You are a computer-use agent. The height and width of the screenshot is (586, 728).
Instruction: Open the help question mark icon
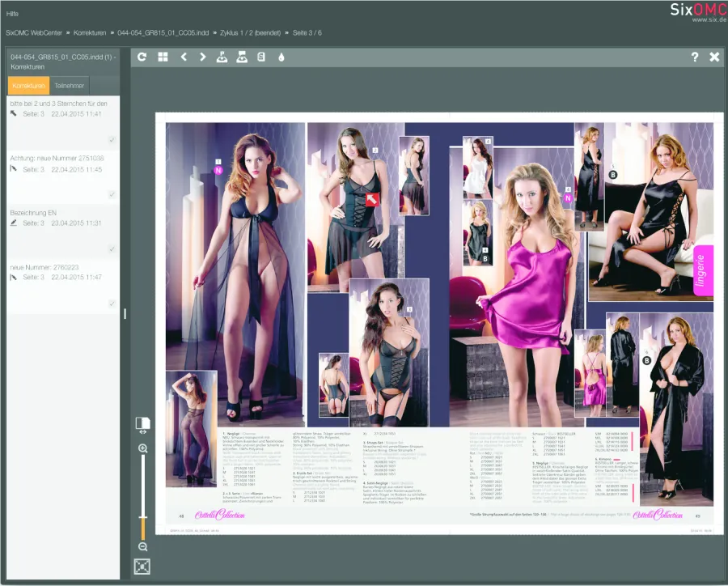pos(694,57)
